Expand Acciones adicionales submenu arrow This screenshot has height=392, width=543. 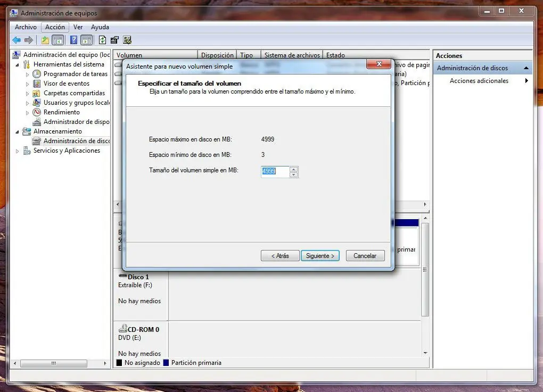pyautogui.click(x=526, y=81)
